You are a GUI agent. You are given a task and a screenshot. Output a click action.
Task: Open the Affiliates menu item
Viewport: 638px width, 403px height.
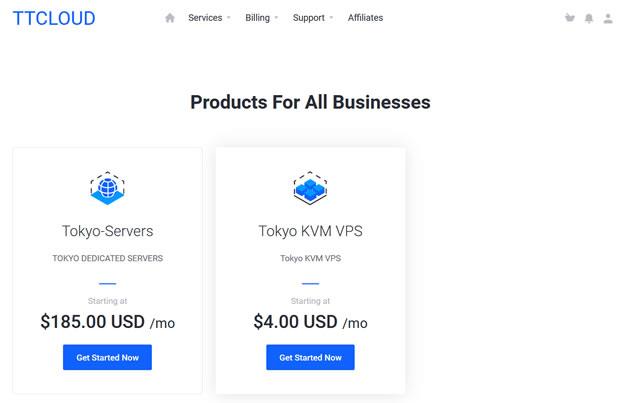[365, 18]
